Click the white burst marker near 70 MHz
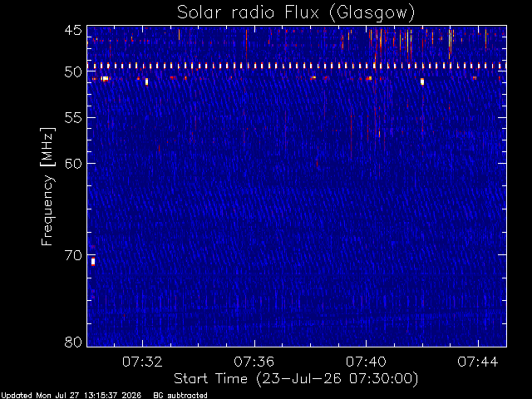The image size is (532, 399). point(93,262)
